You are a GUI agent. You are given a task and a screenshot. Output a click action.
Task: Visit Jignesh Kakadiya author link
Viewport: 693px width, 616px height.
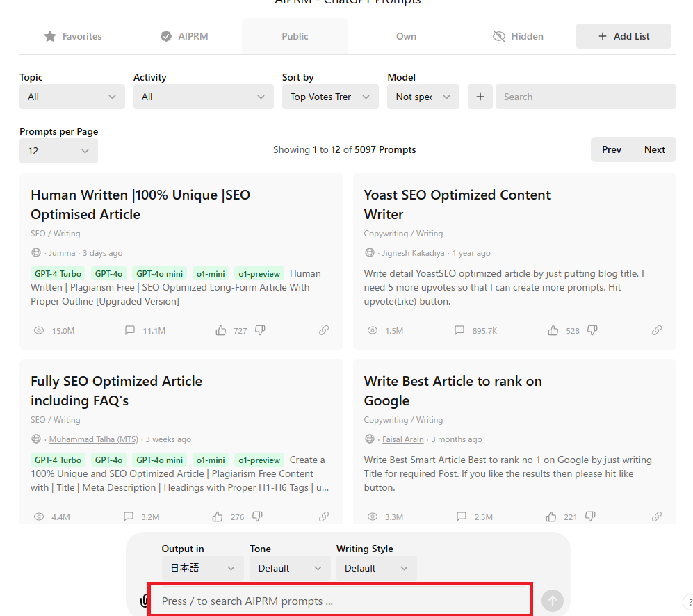(x=414, y=253)
